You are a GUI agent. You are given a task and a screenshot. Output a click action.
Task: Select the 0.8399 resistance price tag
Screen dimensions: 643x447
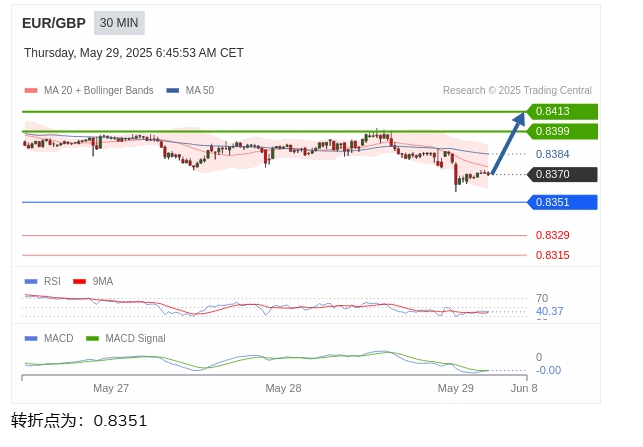(x=561, y=132)
